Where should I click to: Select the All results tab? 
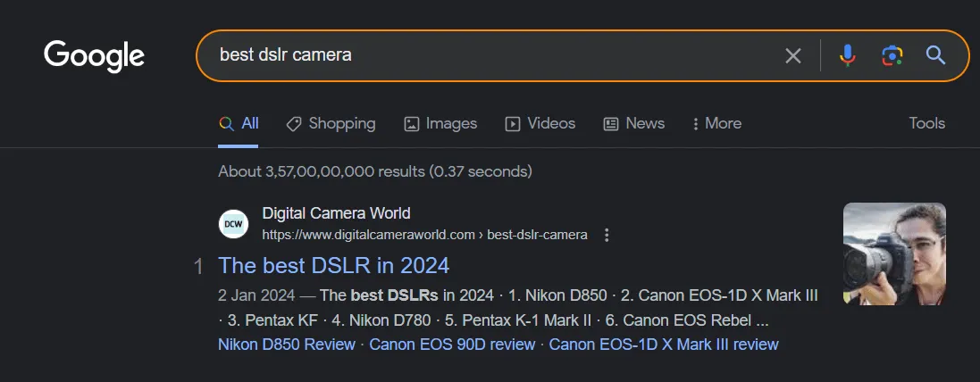point(239,123)
